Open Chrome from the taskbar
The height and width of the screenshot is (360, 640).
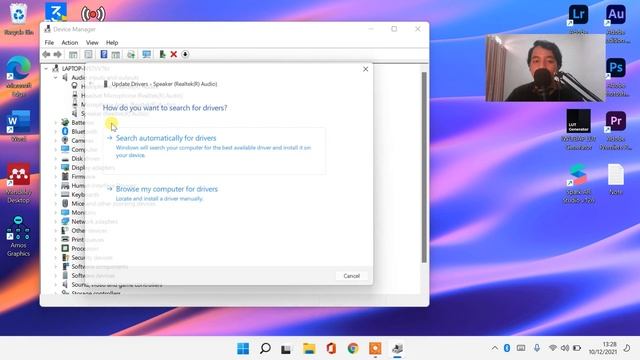pos(353,349)
